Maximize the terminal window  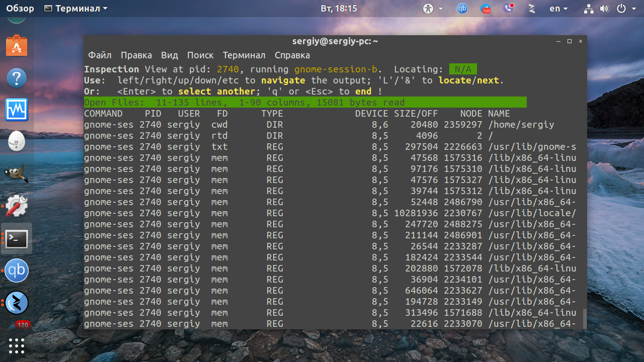click(570, 41)
